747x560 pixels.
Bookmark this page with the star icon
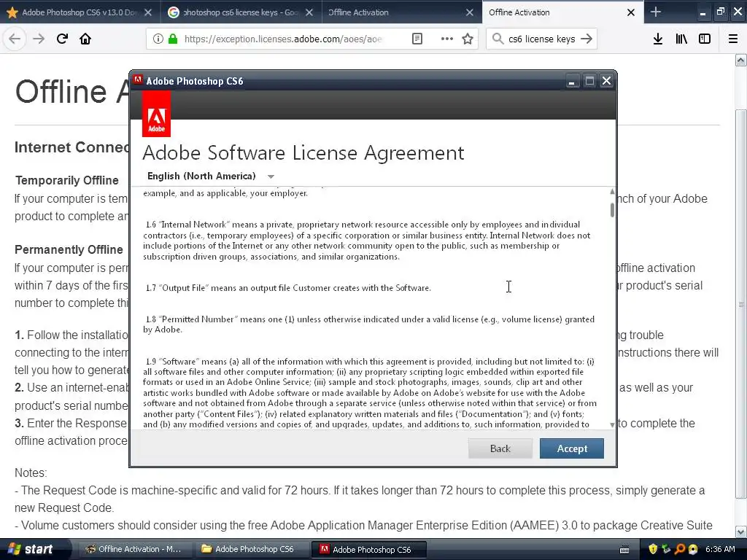468,39
